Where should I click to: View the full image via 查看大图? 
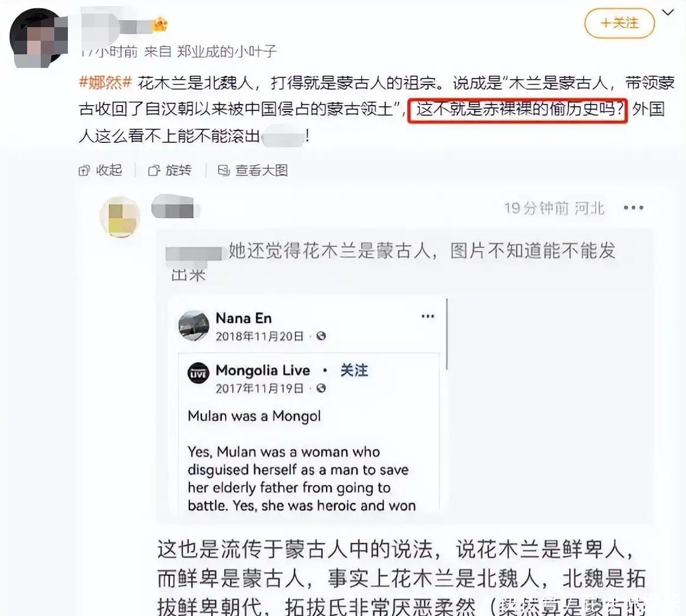tap(262, 170)
